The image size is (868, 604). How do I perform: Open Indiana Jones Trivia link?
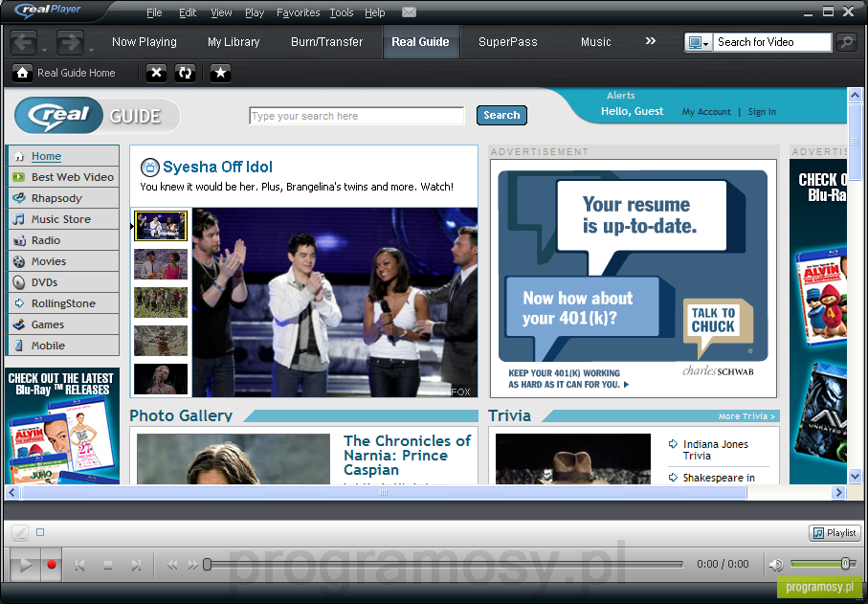[715, 450]
